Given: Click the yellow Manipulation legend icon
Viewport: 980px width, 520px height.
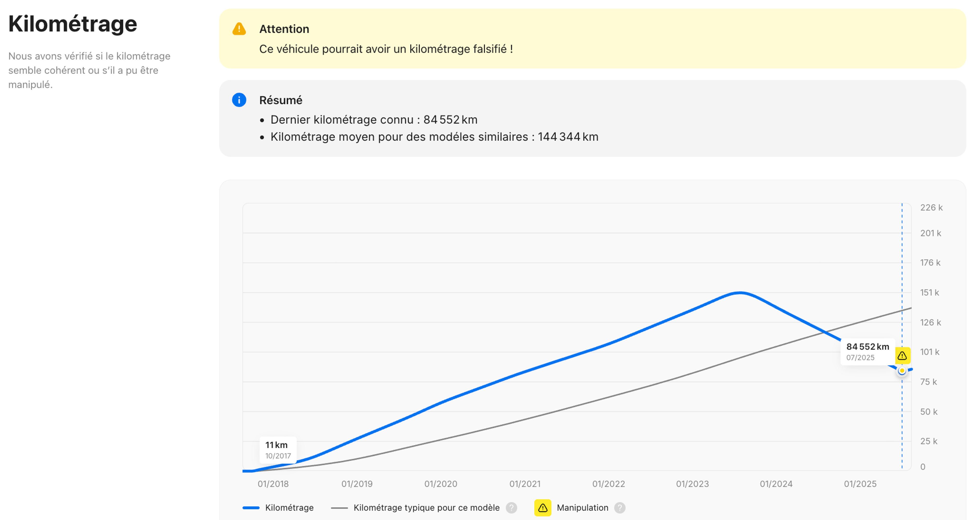Looking at the screenshot, I should [x=543, y=508].
